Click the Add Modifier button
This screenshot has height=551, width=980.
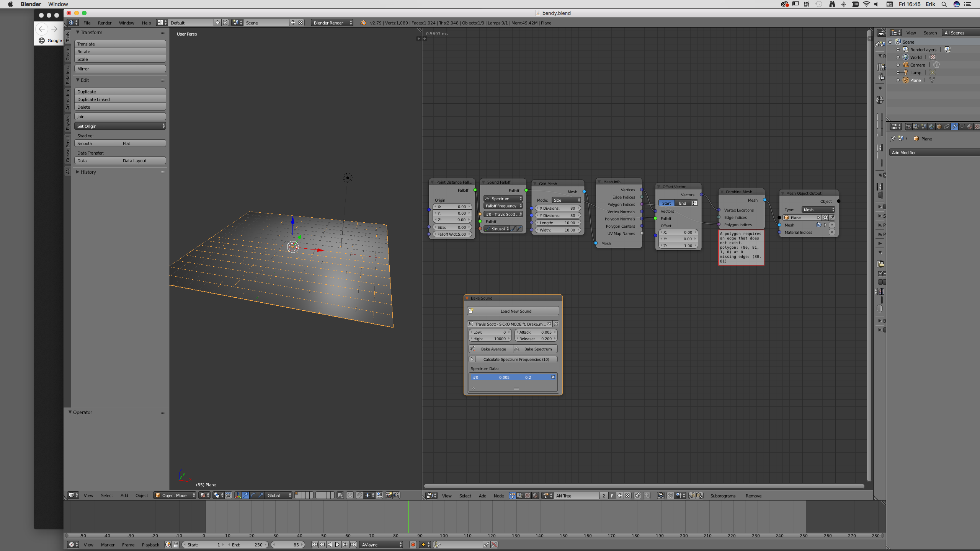tap(934, 153)
